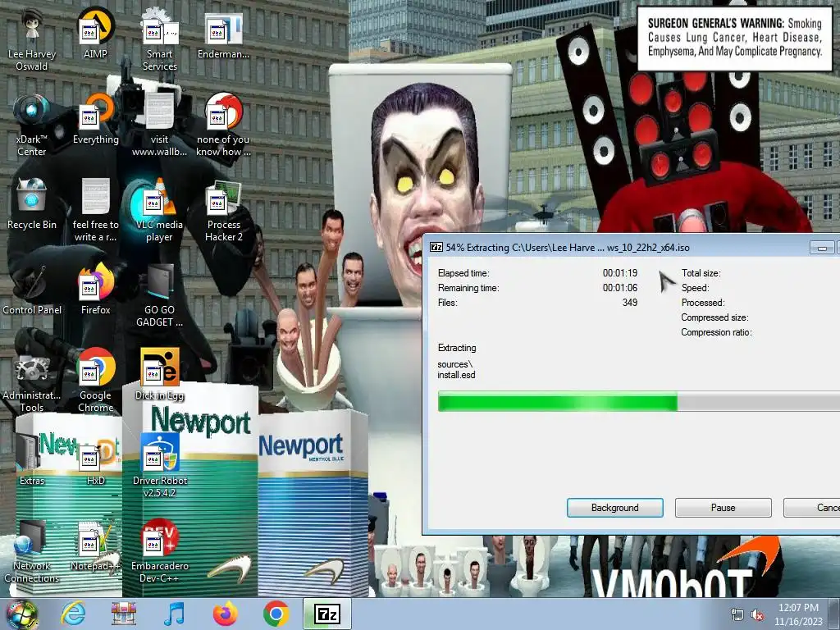The image size is (840, 630).
Task: Launch Embarcadero Dev-C++
Action: (x=160, y=551)
